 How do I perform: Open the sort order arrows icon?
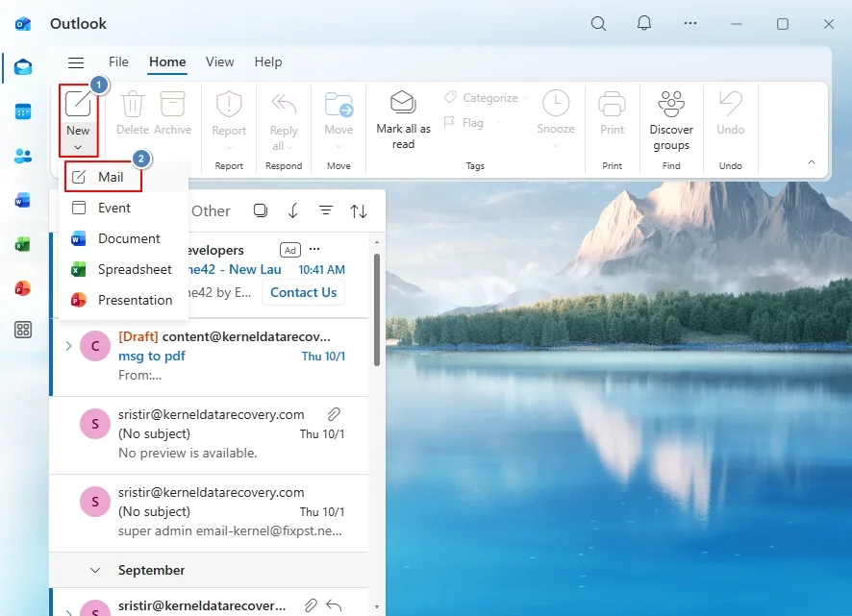tap(359, 210)
